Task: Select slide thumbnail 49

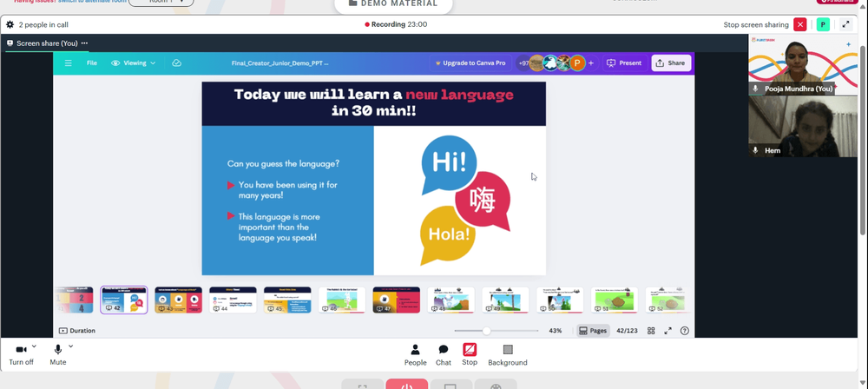Action: [505, 300]
